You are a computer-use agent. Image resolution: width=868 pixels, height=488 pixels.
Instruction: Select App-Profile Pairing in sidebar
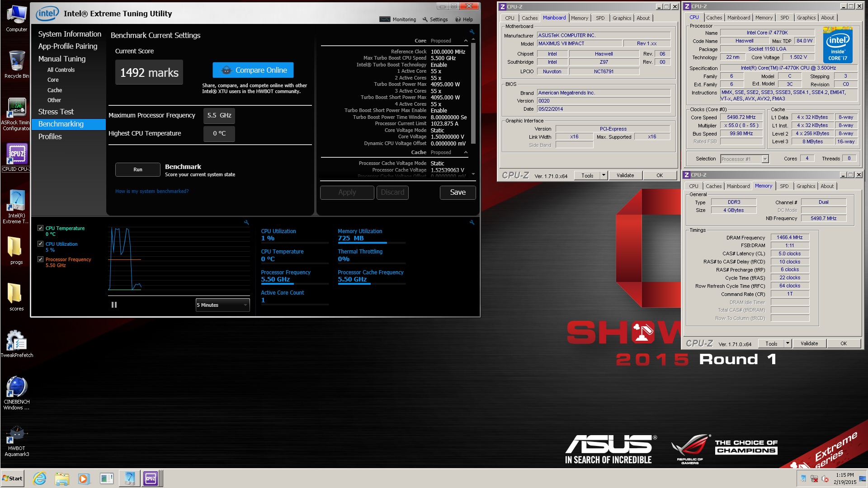click(68, 46)
